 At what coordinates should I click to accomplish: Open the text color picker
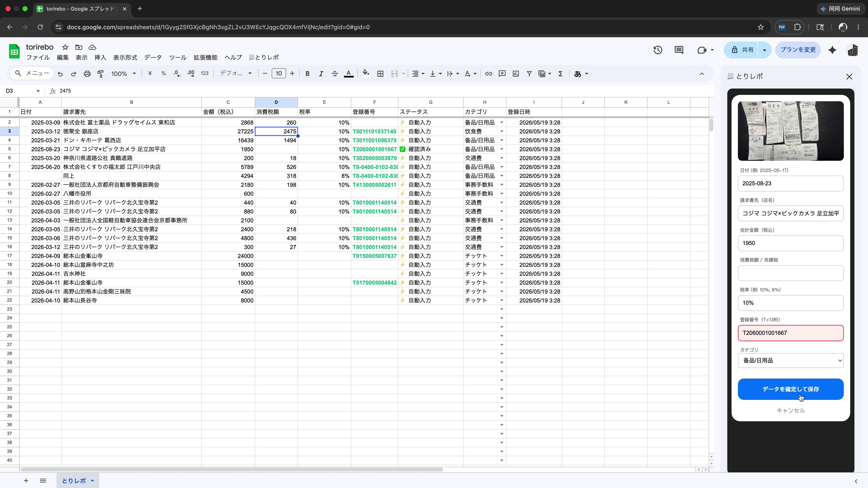tap(349, 73)
